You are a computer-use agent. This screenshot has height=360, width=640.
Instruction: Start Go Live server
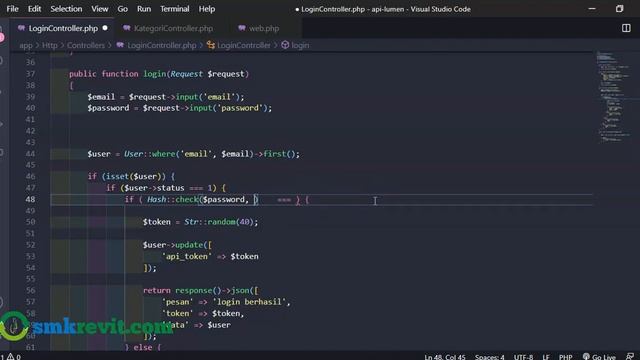tap(599, 356)
